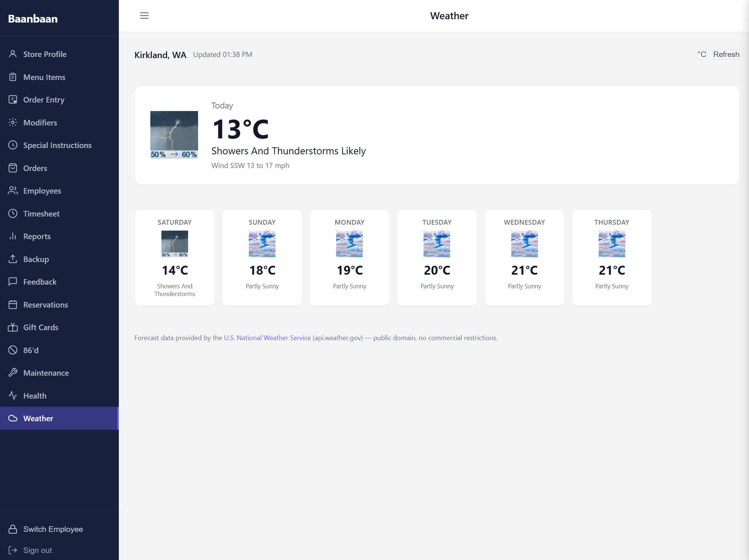The width and height of the screenshot is (749, 560).
Task: Click the Timesheet clock icon
Action: coord(13,214)
